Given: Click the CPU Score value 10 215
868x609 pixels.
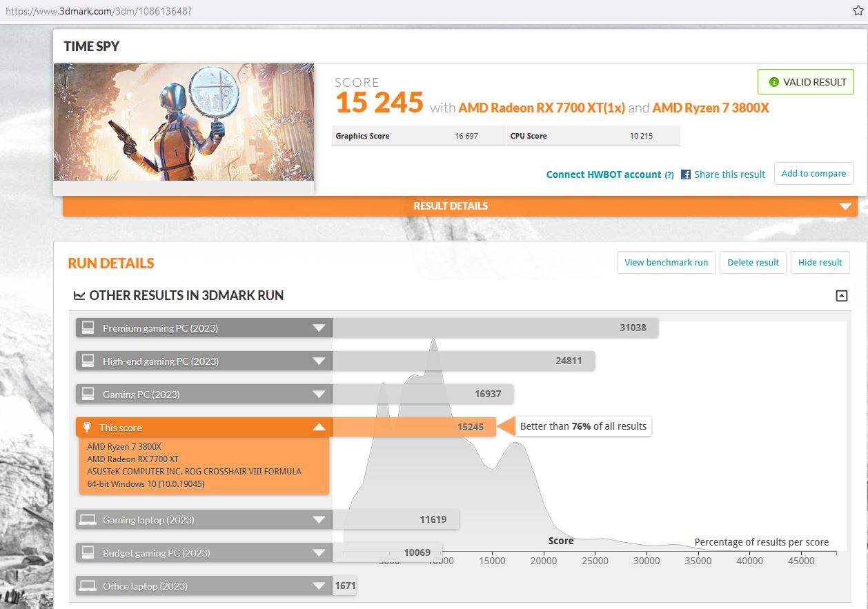Looking at the screenshot, I should pos(642,136).
